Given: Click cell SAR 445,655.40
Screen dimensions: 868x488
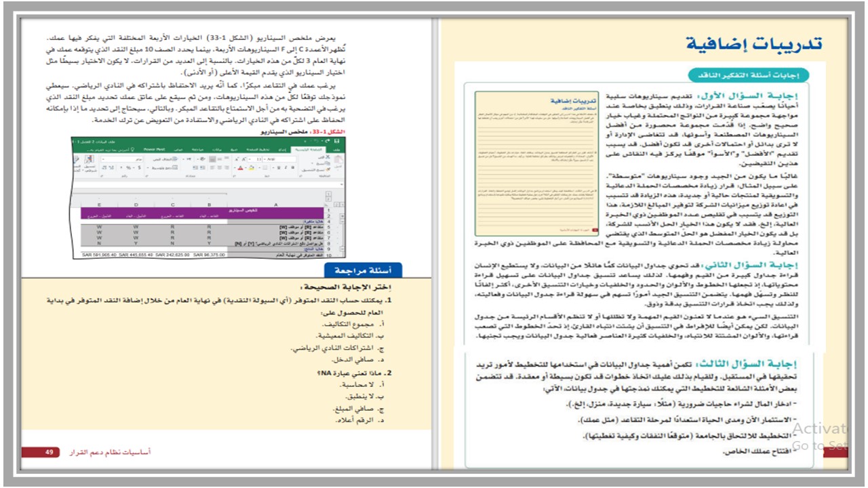Looking at the screenshot, I should point(136,255).
